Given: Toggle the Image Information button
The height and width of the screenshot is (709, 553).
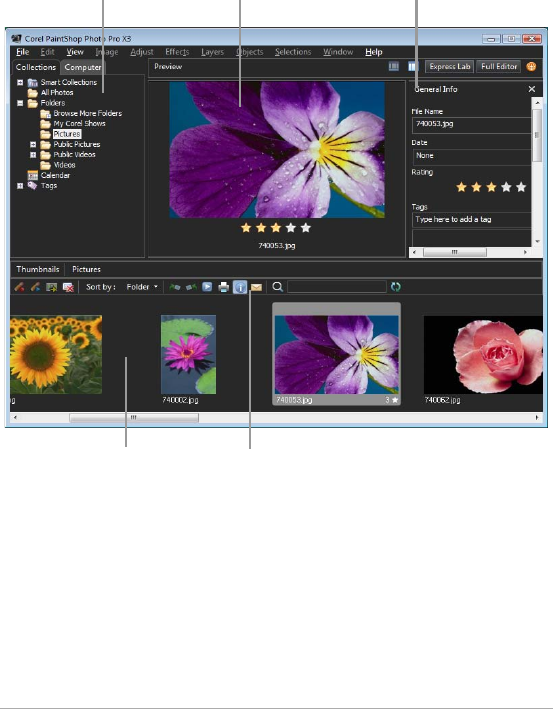Looking at the screenshot, I should pos(240,287).
